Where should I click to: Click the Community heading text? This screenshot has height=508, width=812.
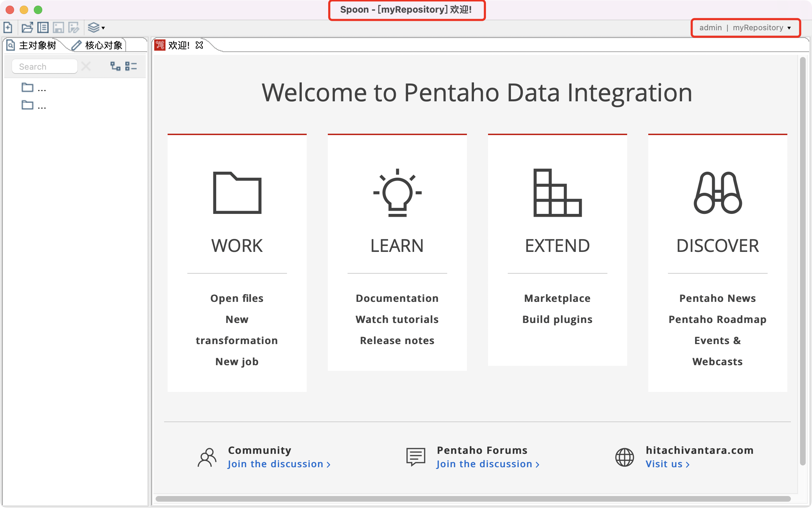260,450
